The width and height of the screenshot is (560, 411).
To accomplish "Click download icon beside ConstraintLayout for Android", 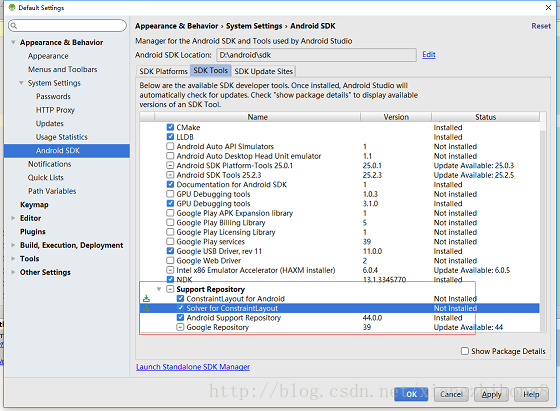I will 146,299.
